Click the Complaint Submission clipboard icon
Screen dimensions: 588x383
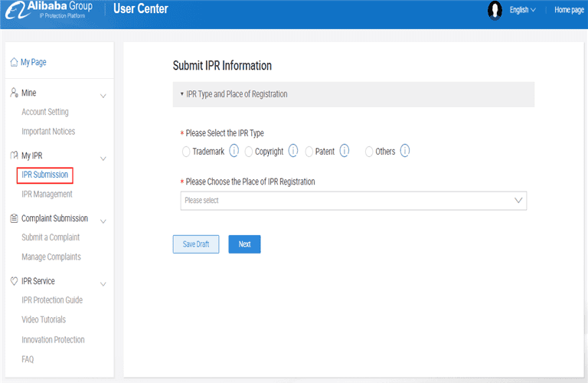click(14, 218)
